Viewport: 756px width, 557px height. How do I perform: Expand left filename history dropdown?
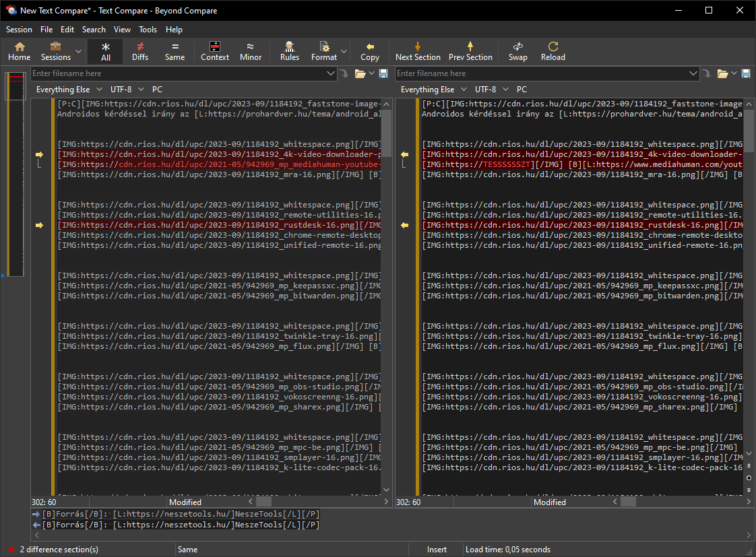(331, 73)
